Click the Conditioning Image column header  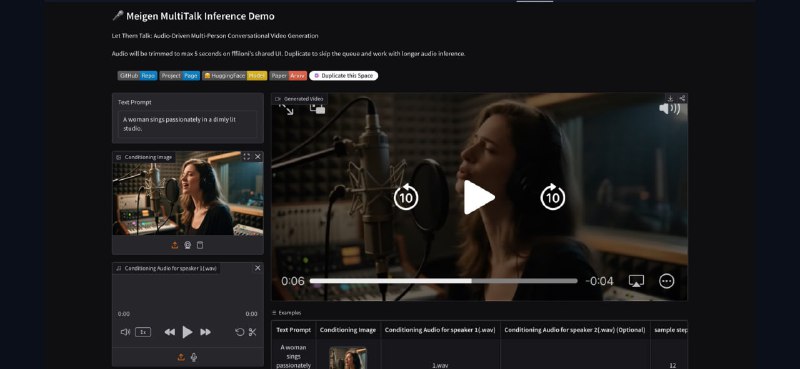click(348, 330)
